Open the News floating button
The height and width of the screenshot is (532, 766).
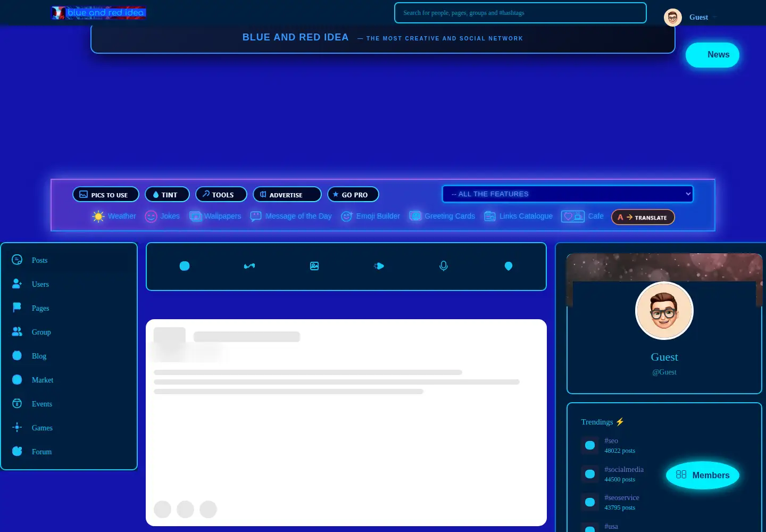712,55
